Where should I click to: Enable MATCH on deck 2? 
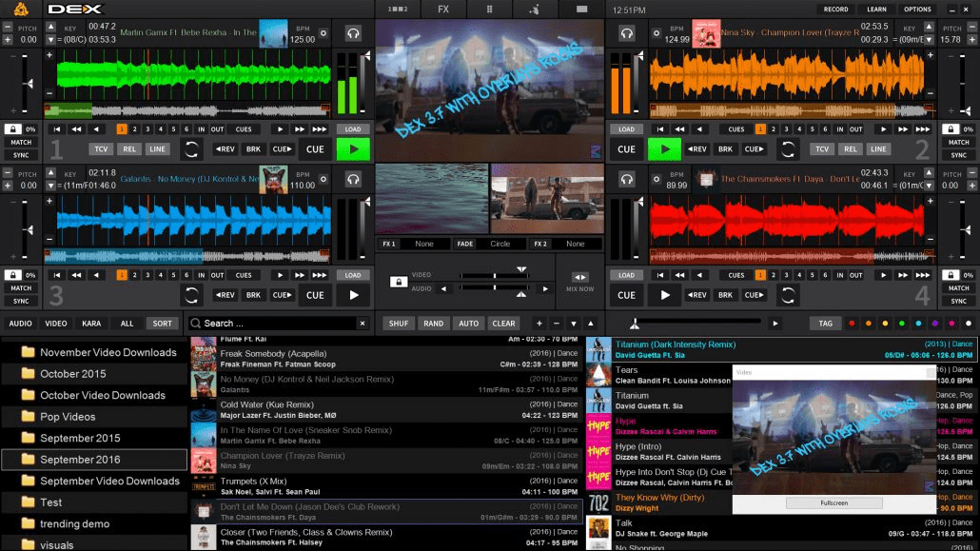pos(958,143)
